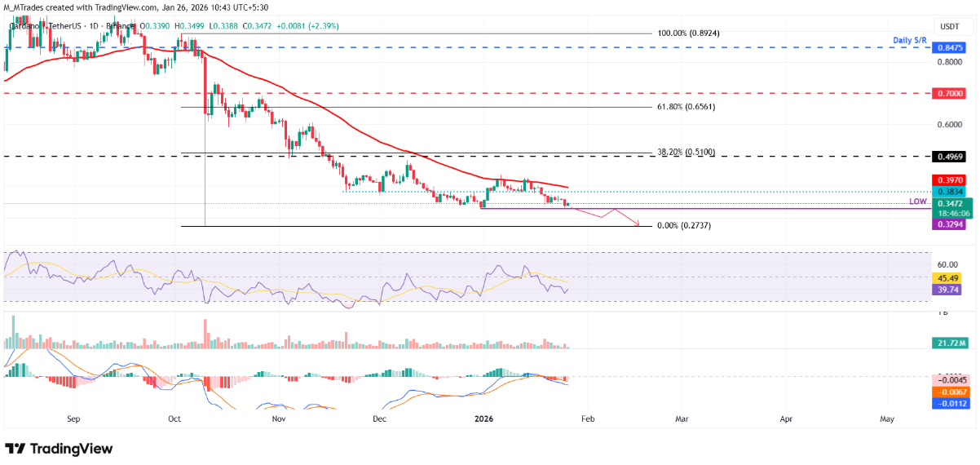
Task: Click the RSI 39.74 purple value tag
Action: point(947,289)
